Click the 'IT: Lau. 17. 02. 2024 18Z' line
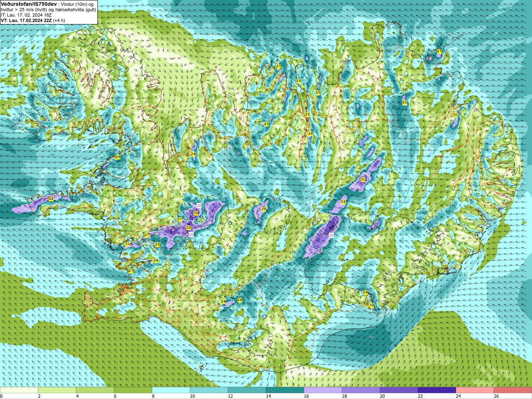 point(26,15)
